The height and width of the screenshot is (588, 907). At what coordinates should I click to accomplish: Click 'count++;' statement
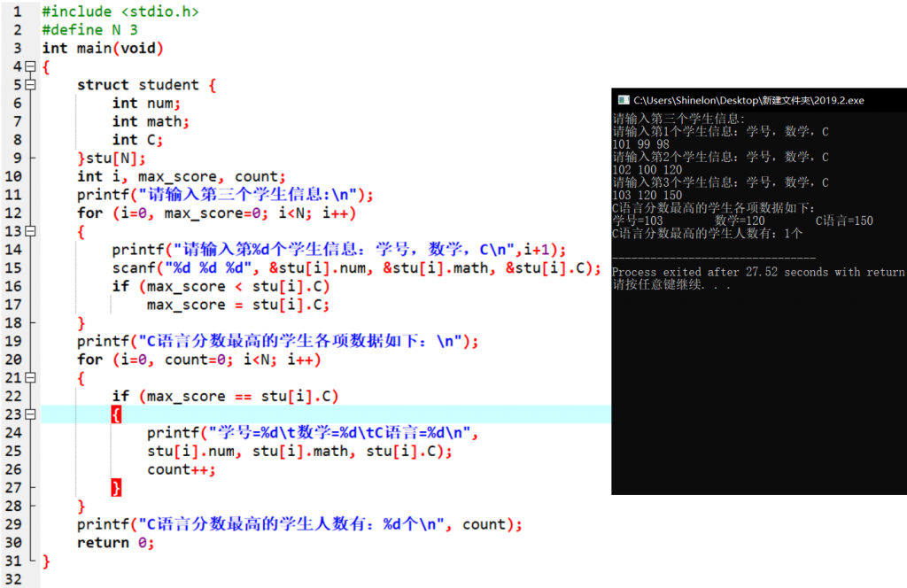click(x=182, y=469)
